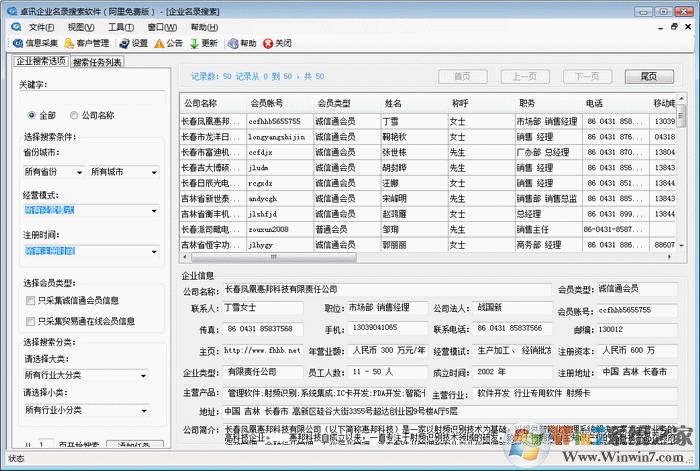This screenshot has width=700, height=471.
Task: Click the 更新 green arrow icon
Action: (x=193, y=44)
